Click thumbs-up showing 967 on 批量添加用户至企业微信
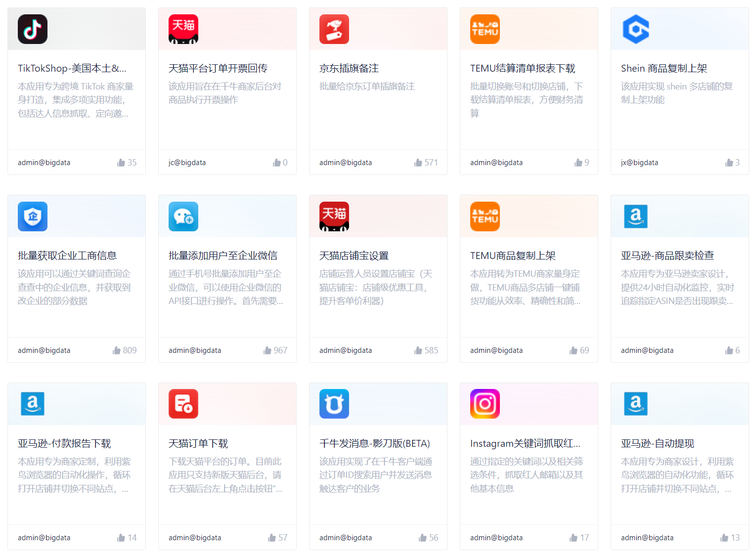The width and height of the screenshot is (756, 558). pos(267,350)
